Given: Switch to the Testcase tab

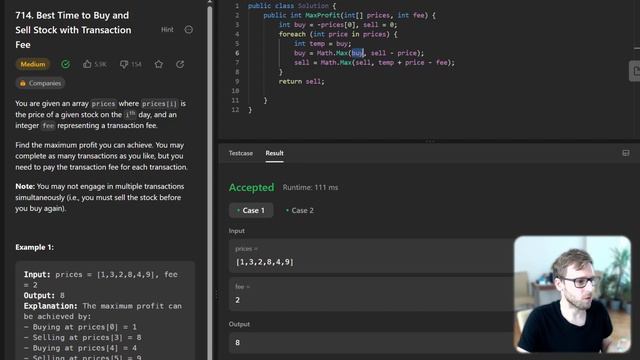Looking at the screenshot, I should (240, 153).
